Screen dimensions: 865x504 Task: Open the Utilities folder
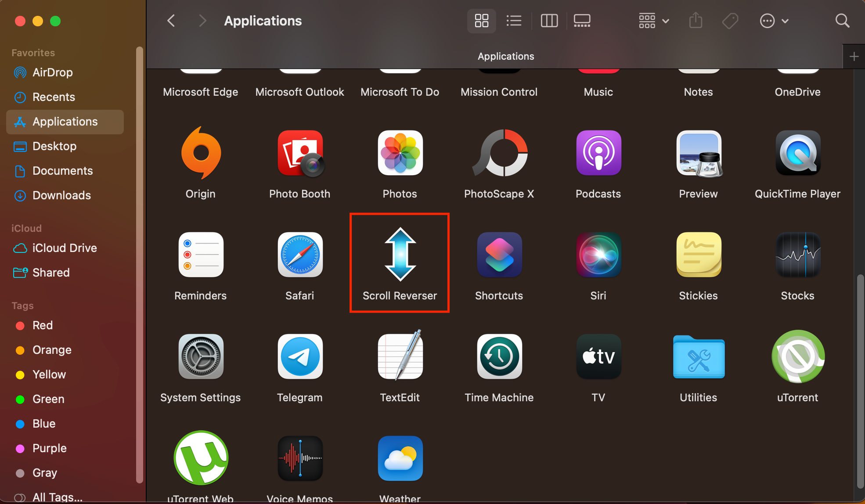point(699,357)
